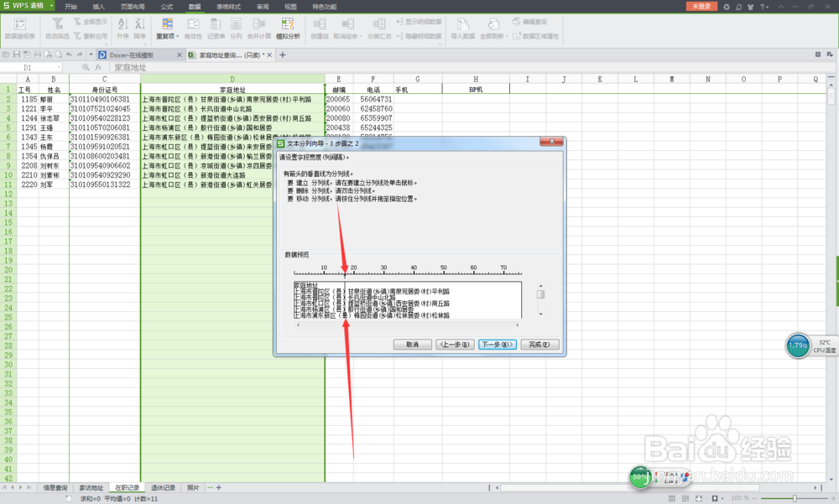Select the 信息查询 sheet tab
Image resolution: width=839 pixels, height=504 pixels.
coord(55,487)
